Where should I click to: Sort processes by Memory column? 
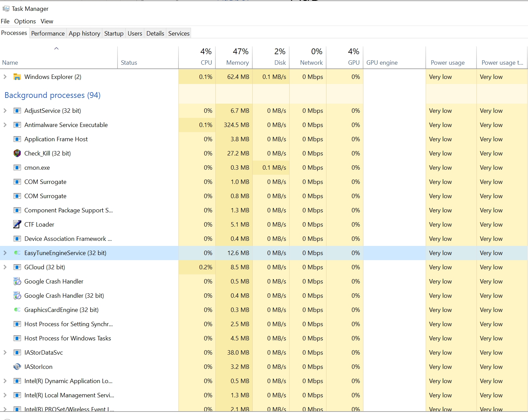(237, 63)
